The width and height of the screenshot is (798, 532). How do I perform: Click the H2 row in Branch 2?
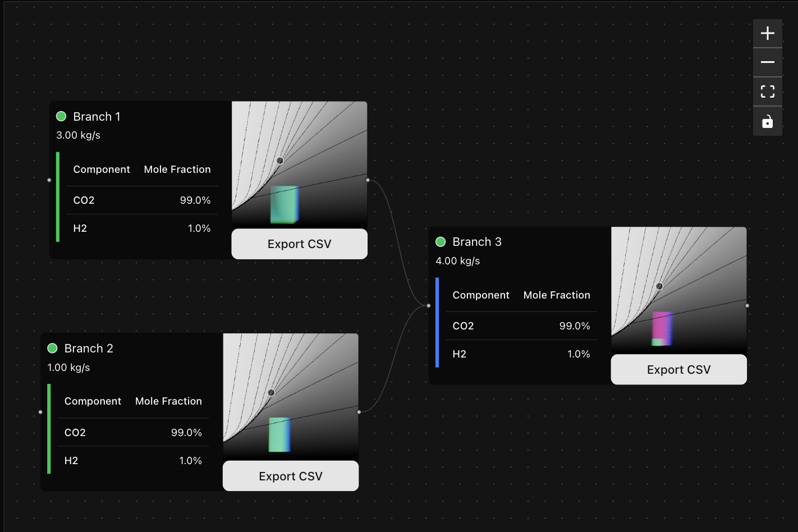[133, 461]
